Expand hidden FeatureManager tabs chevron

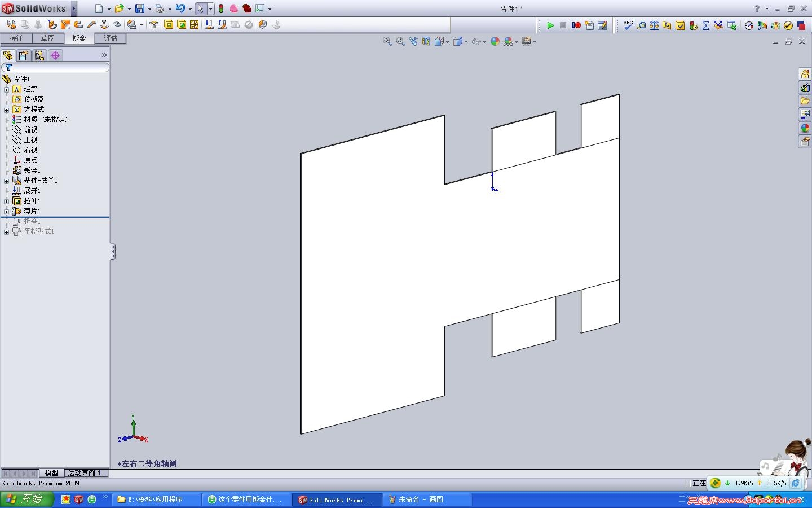coord(104,55)
